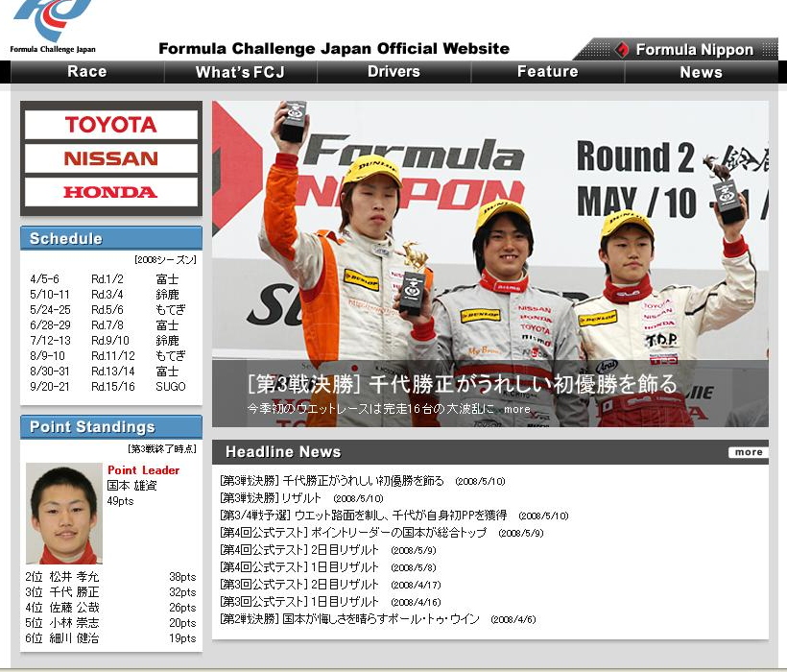Select schedule row 5/24-25 Rd.5/6
This screenshot has height=672, width=787.
pyautogui.click(x=107, y=310)
